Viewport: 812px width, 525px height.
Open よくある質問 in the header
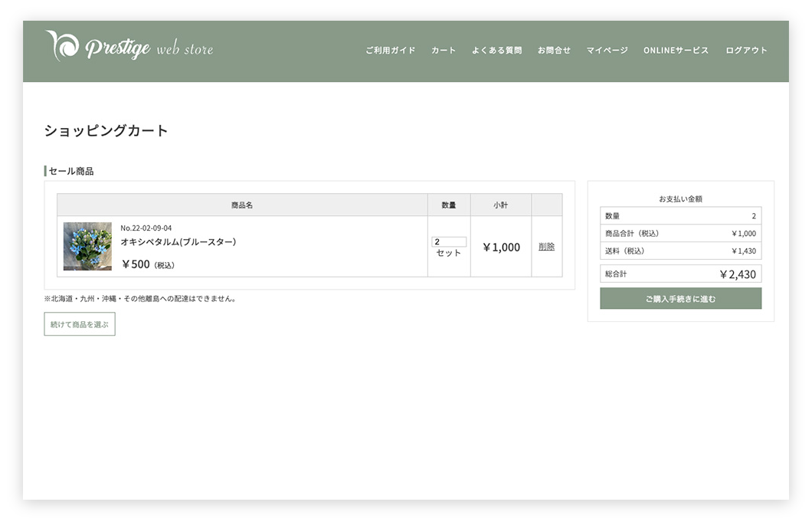[496, 51]
